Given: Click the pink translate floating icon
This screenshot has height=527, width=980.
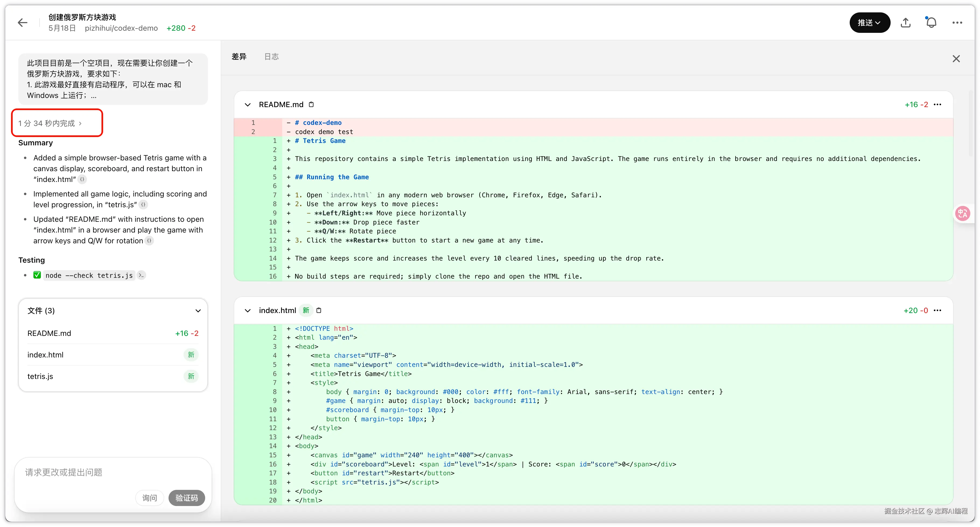Looking at the screenshot, I should tap(962, 214).
